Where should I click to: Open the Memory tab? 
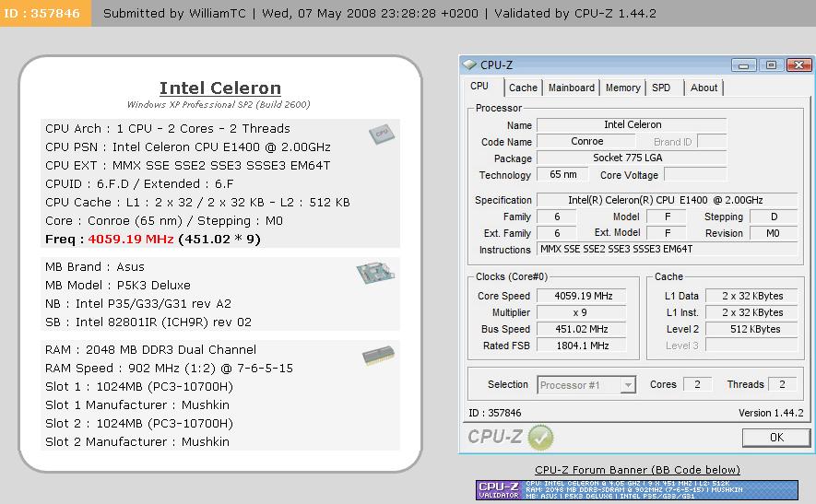tap(623, 88)
